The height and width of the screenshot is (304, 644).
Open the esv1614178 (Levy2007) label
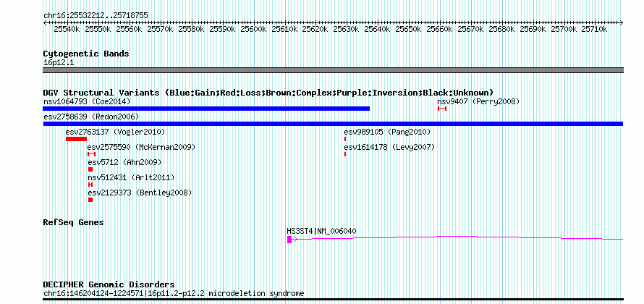coord(389,147)
